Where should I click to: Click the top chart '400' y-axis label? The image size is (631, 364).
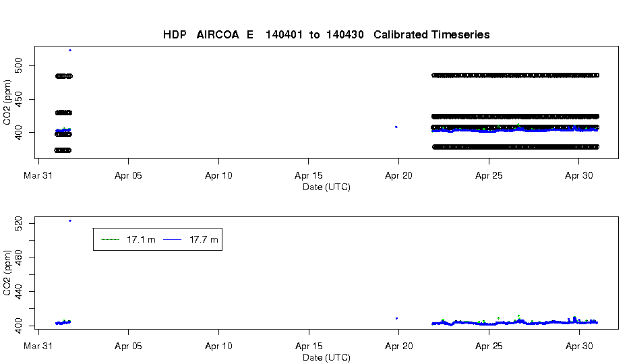pyautogui.click(x=18, y=132)
